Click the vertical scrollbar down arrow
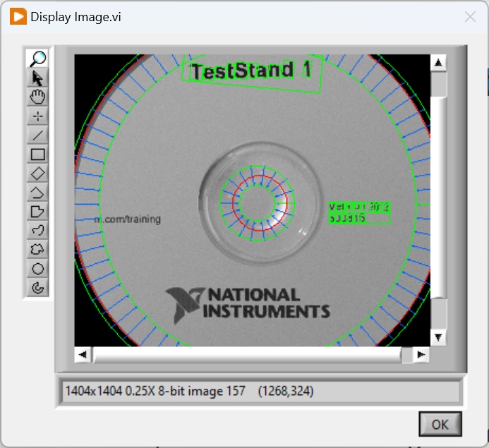 click(x=438, y=337)
